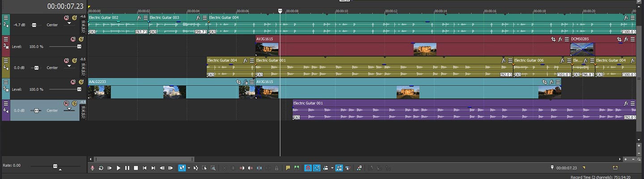
Task: Mute video track 3
Action: tap(73, 39)
